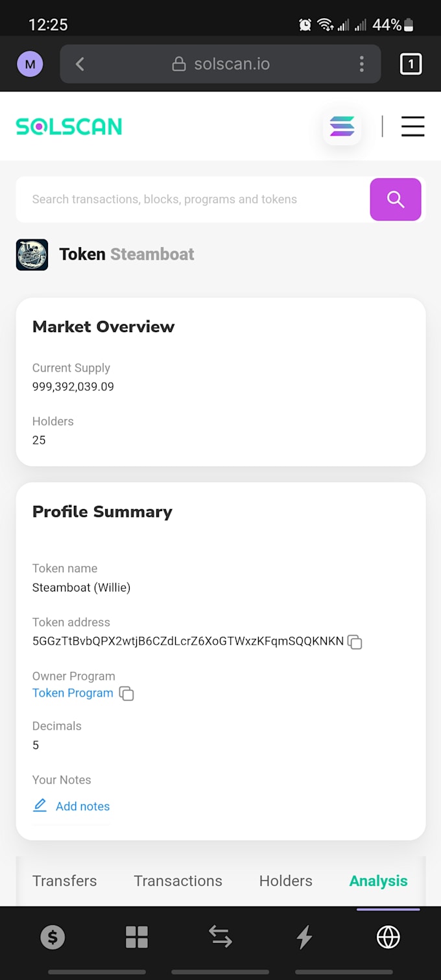Select the dollar price icon in bottom navigation
441x980 pixels.
(52, 937)
